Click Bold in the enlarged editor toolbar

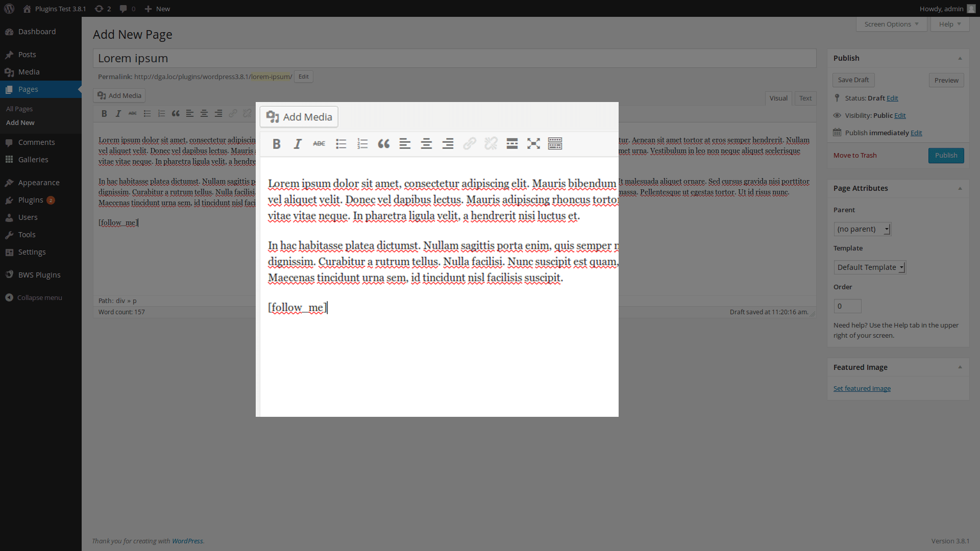tap(277, 144)
